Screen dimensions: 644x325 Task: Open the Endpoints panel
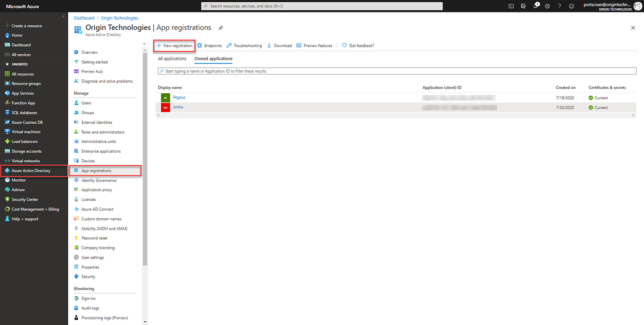point(209,46)
